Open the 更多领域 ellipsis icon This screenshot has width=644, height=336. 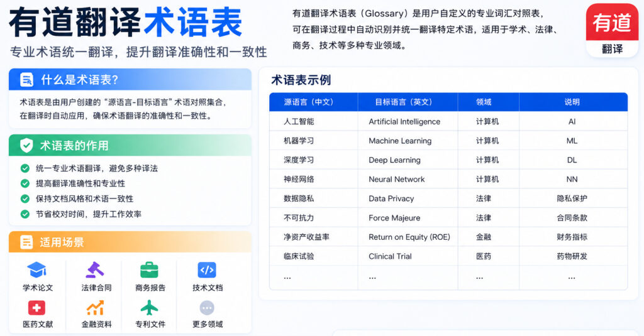tap(207, 308)
